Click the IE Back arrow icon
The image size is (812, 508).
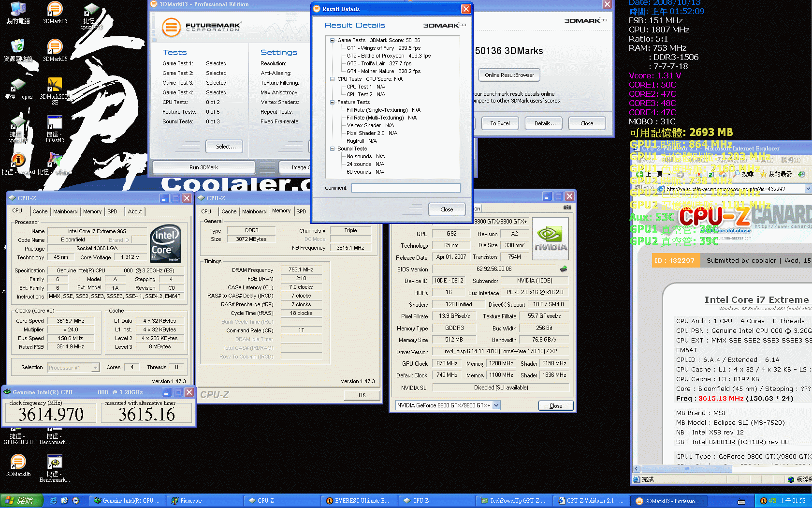coord(640,174)
